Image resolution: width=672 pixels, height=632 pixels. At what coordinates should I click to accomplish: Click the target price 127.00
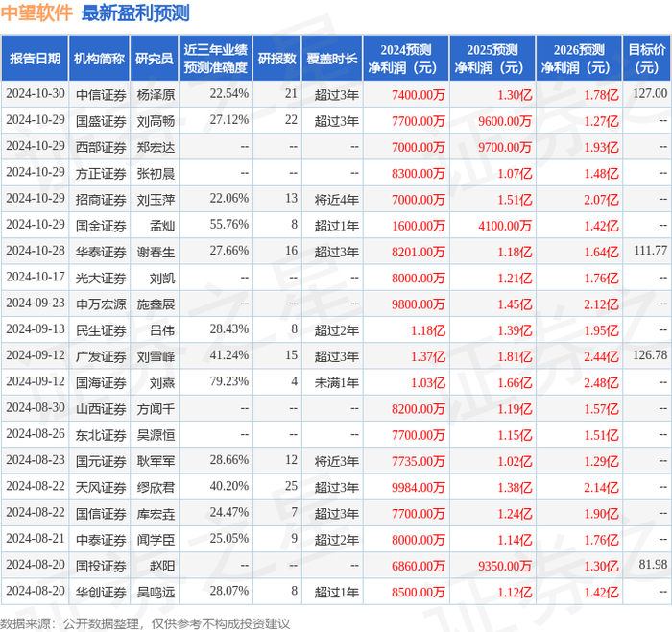point(650,93)
